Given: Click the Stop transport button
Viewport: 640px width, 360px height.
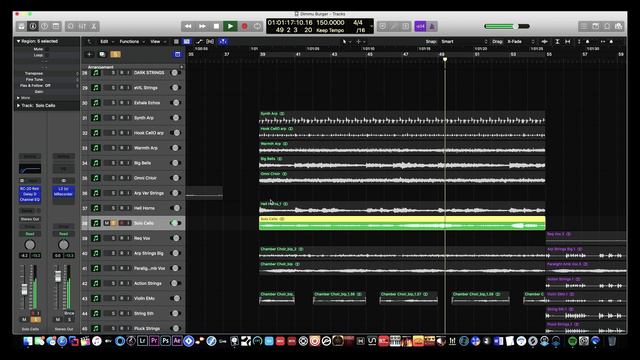Looking at the screenshot, I should click(216, 27).
